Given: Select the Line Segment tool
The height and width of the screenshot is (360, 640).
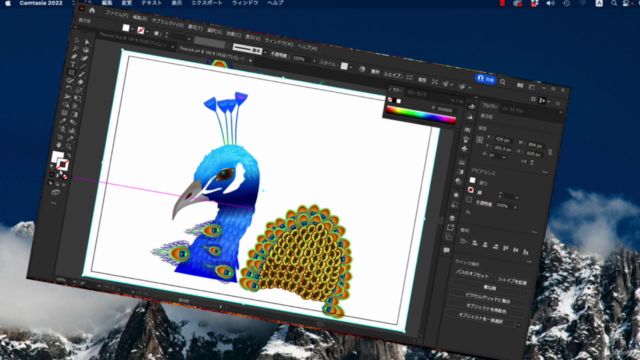Looking at the screenshot, I should coord(83,66).
